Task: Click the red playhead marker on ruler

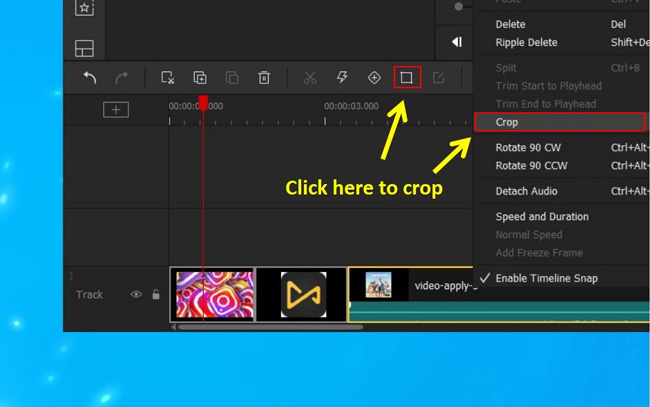Action: [x=203, y=103]
